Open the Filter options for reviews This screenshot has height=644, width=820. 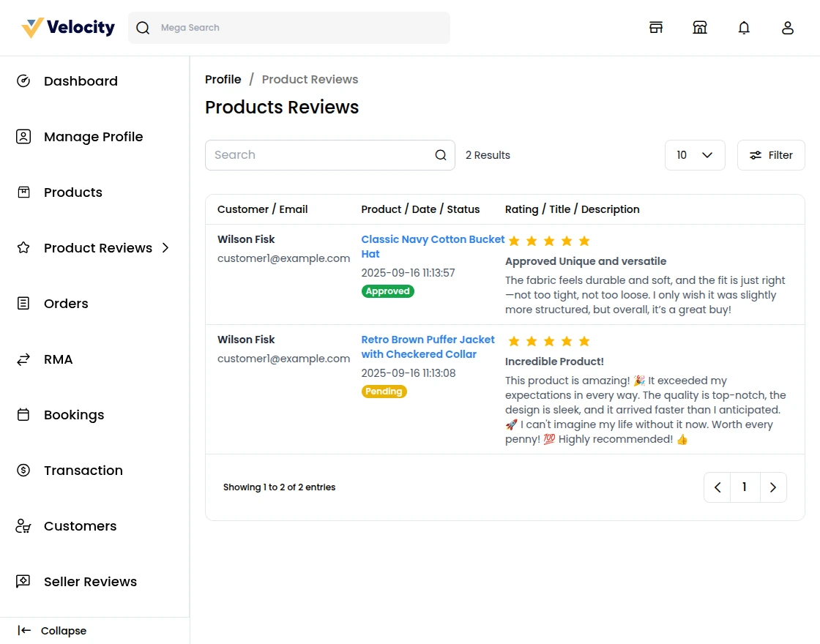click(x=770, y=154)
